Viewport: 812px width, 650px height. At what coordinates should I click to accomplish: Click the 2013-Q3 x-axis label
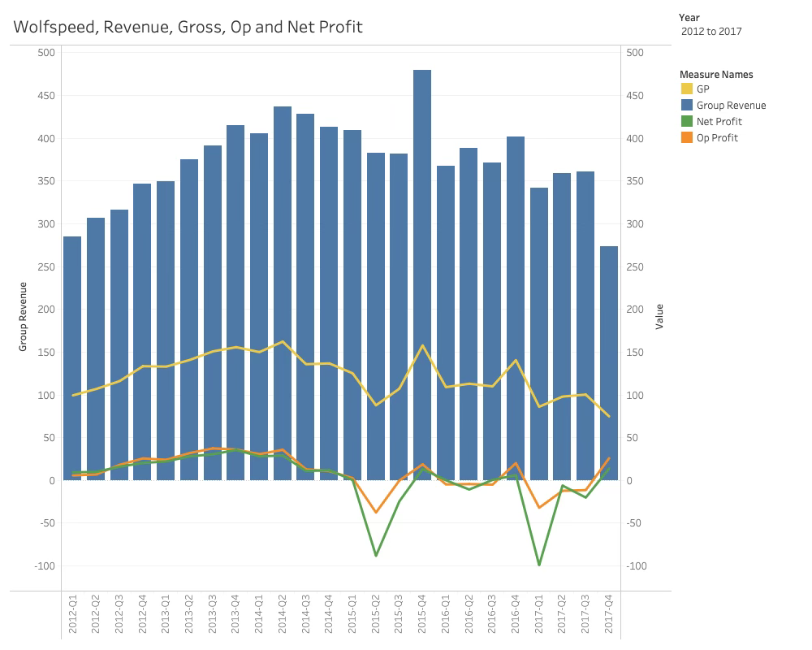pyautogui.click(x=212, y=613)
